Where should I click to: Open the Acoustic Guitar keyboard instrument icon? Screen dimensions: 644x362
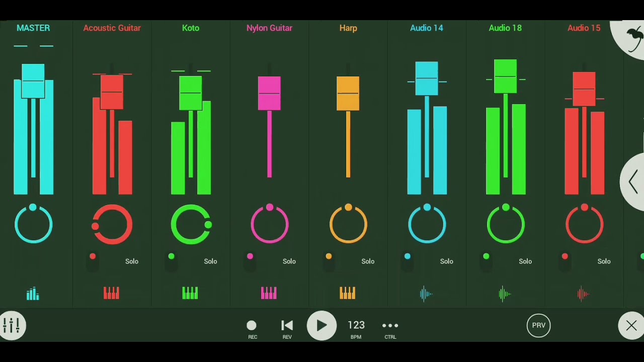111,293
